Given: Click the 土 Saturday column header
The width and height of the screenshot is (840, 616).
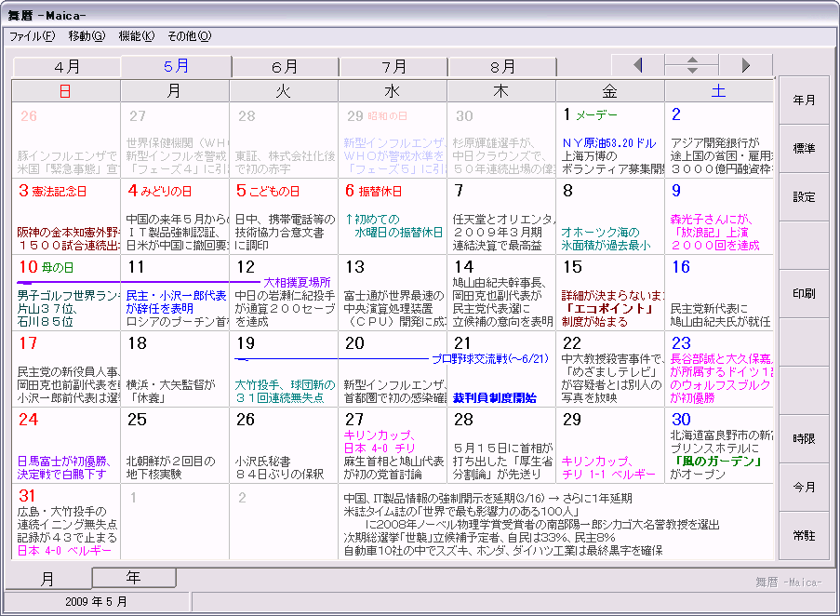Looking at the screenshot, I should point(718,91).
